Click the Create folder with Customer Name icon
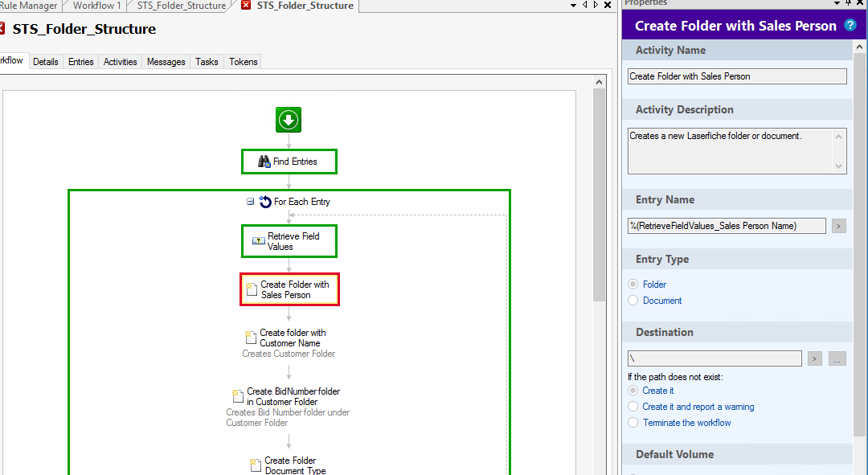Image resolution: width=868 pixels, height=475 pixels. (x=251, y=338)
